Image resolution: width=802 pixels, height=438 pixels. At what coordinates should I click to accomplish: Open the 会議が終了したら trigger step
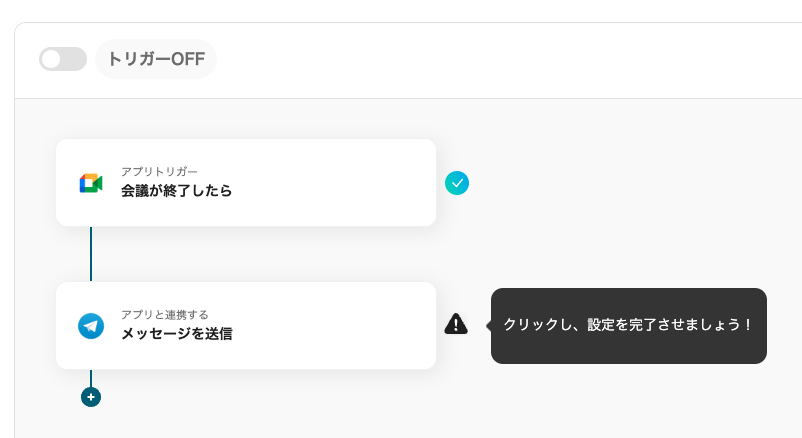177,190
